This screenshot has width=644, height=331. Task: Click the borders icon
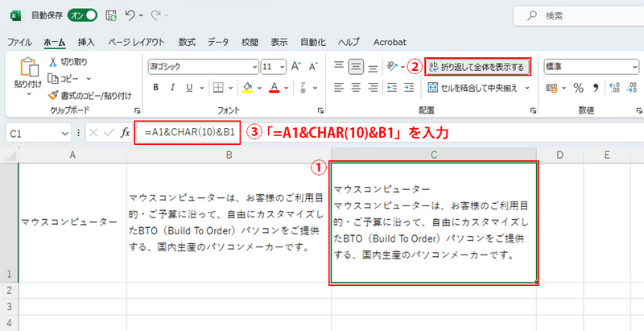coord(218,88)
